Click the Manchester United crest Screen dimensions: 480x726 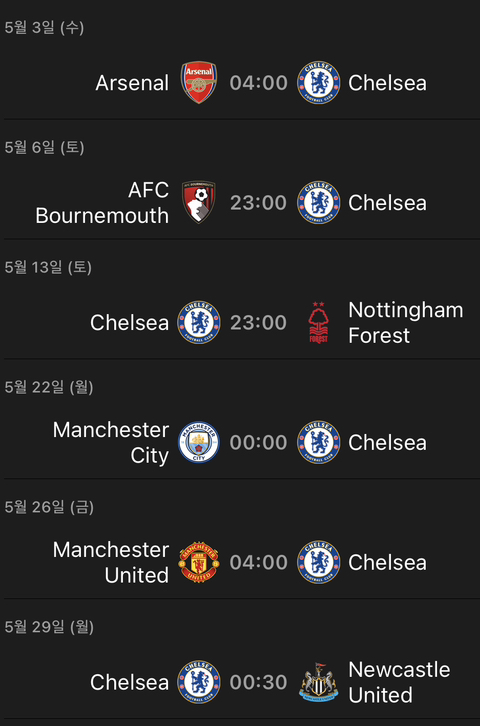199,562
